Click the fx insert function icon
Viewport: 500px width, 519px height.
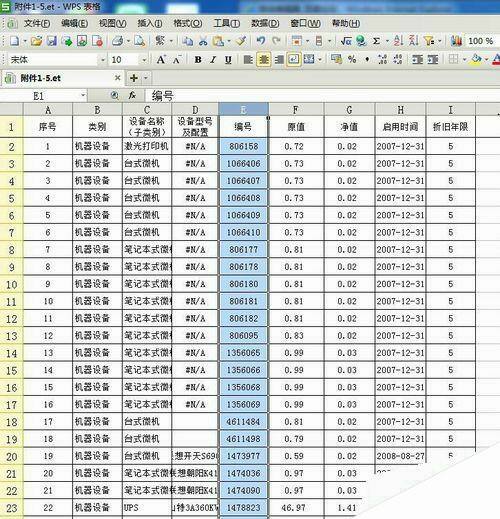coord(132,96)
